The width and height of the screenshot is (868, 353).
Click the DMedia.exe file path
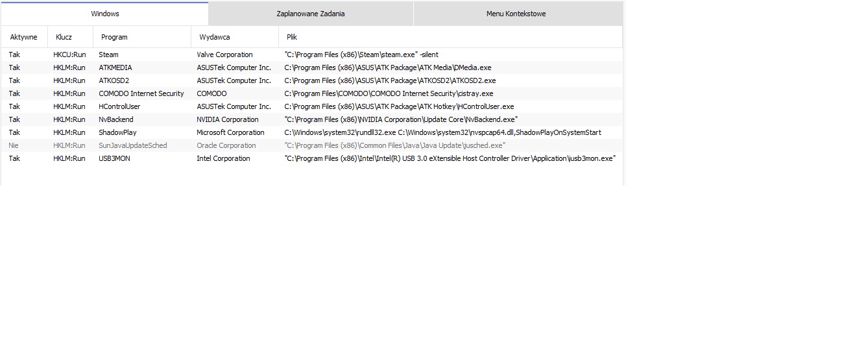click(x=388, y=67)
